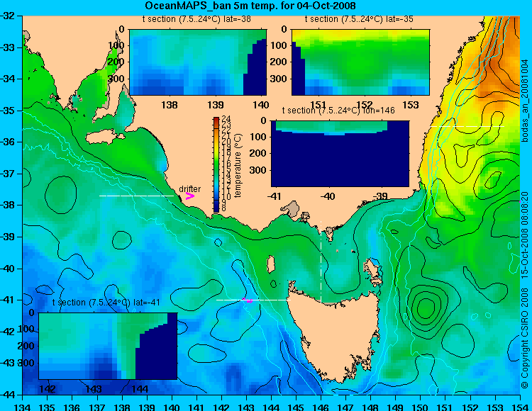Click the lat=-41 temperature section inset
The width and height of the screenshot is (532, 411).
[x=108, y=346]
